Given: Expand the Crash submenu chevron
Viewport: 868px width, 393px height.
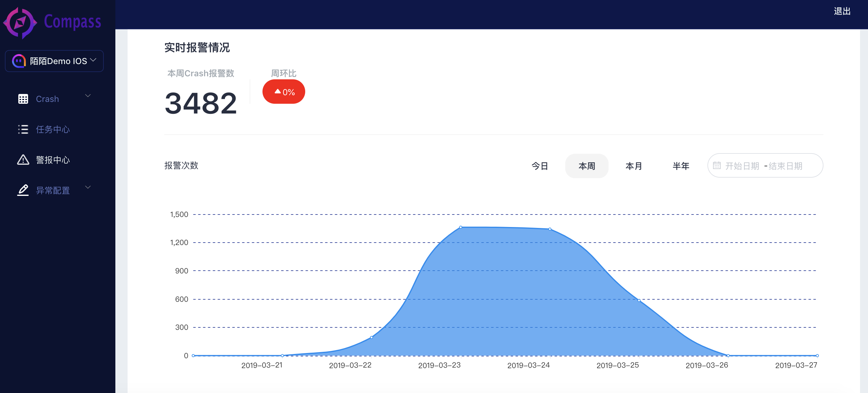Looking at the screenshot, I should click(x=88, y=96).
